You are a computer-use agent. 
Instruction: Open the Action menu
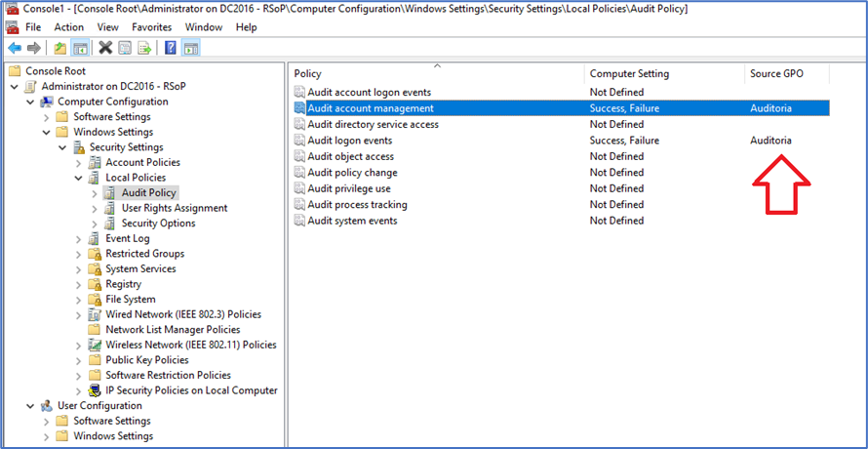tap(68, 27)
